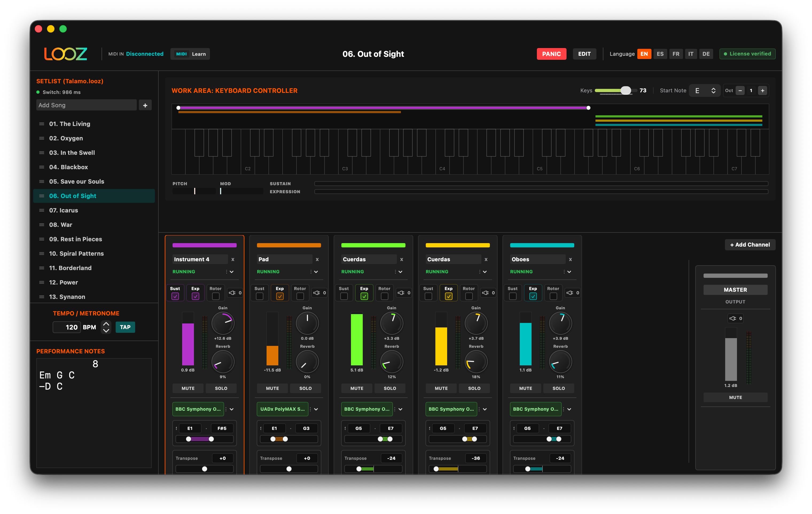This screenshot has height=514, width=812.
Task: Click the purple Instrument 4 volume fader
Action: 188,339
